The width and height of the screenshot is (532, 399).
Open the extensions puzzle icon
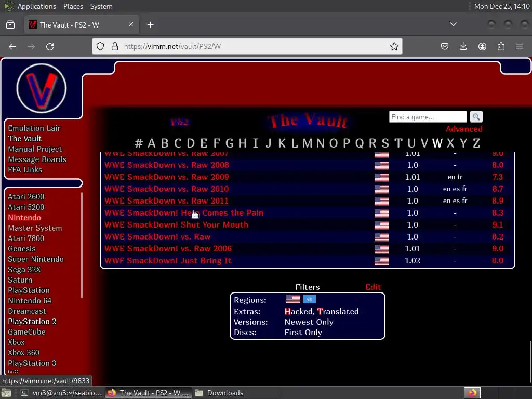pos(501,46)
